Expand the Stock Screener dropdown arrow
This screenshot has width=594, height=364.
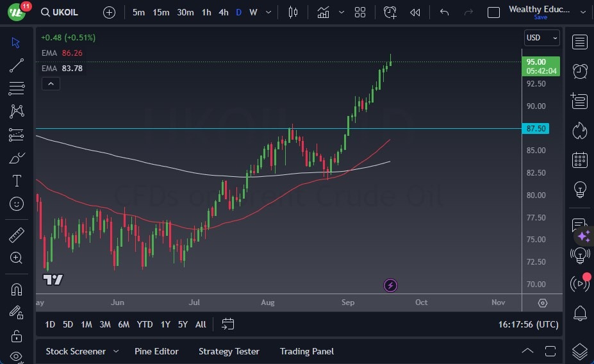point(116,351)
